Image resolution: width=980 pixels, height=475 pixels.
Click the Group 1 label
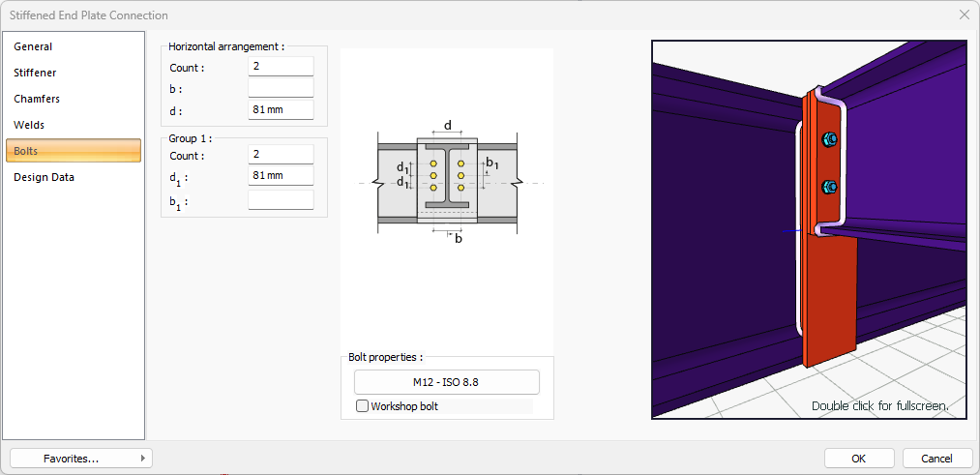(x=190, y=138)
